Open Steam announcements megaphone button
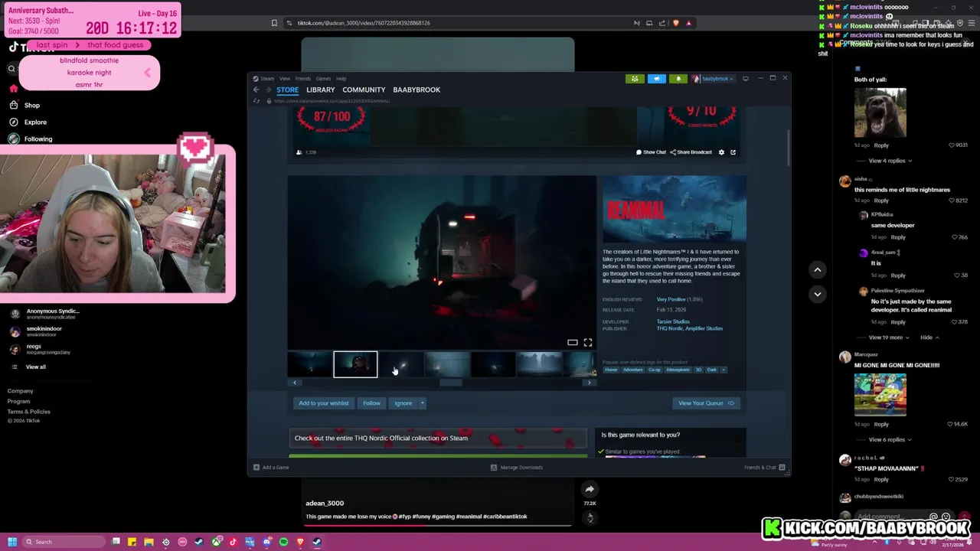The height and width of the screenshot is (551, 980). (x=657, y=79)
